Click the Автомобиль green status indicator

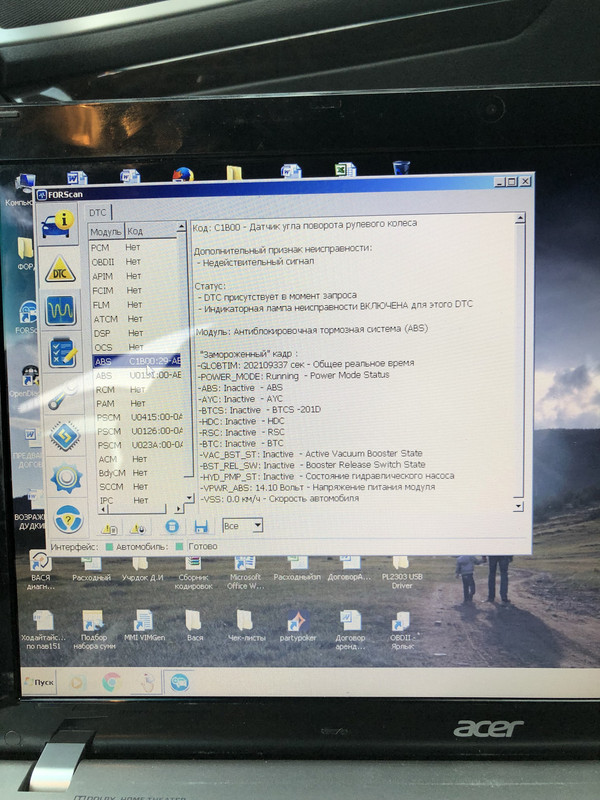pyautogui.click(x=179, y=546)
